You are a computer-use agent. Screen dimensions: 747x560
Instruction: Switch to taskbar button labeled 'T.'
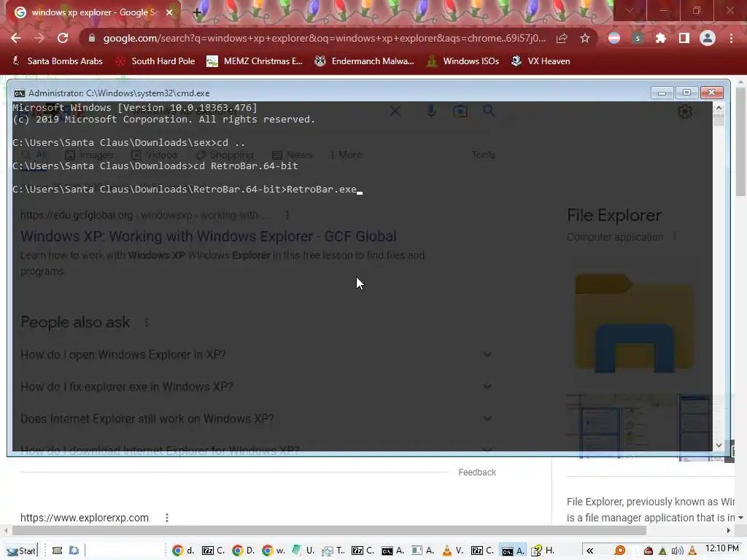pyautogui.click(x=333, y=551)
